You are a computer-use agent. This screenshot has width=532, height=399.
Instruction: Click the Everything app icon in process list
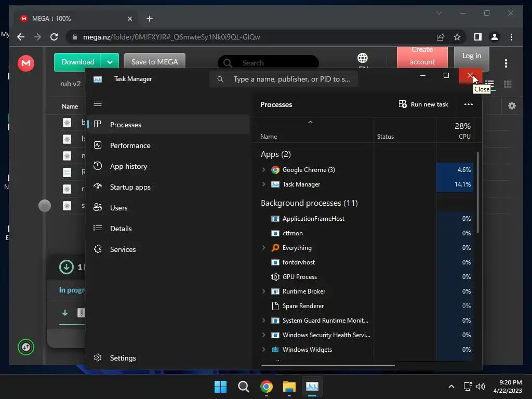tap(275, 248)
